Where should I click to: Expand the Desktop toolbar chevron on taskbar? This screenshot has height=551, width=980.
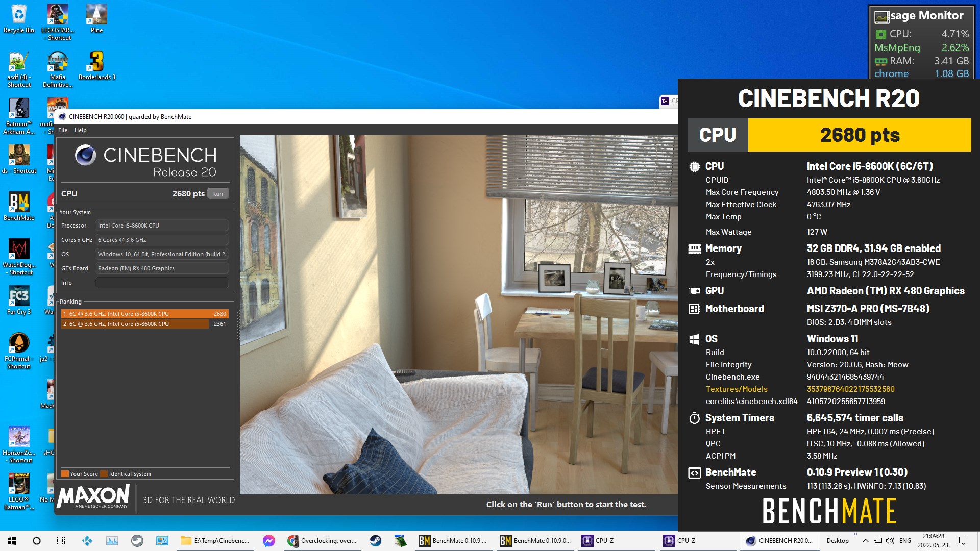(x=855, y=535)
